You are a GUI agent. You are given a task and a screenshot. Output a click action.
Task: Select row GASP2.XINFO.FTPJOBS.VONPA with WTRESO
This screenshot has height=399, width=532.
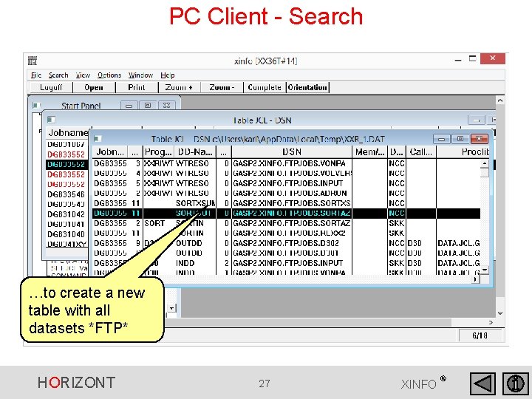(287, 163)
